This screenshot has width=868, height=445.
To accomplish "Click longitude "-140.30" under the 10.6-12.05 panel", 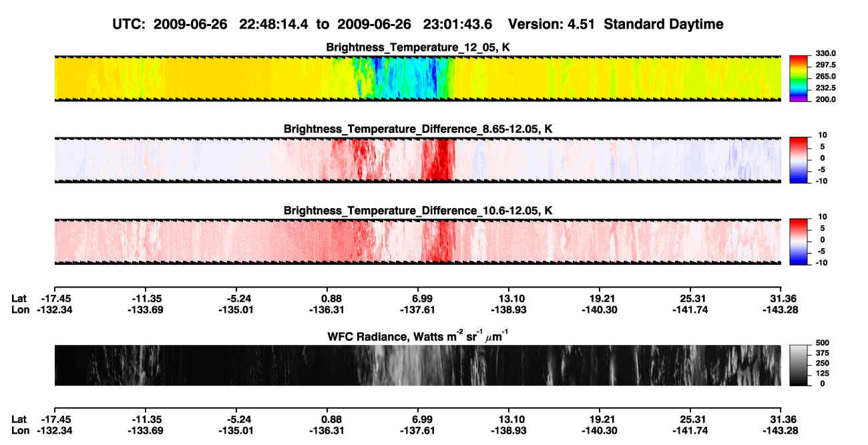I will click(600, 310).
